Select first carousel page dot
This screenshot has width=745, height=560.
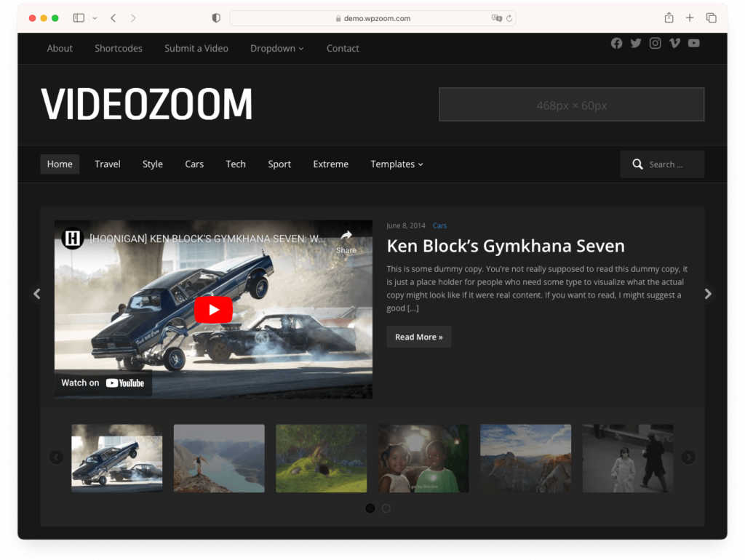coord(370,508)
